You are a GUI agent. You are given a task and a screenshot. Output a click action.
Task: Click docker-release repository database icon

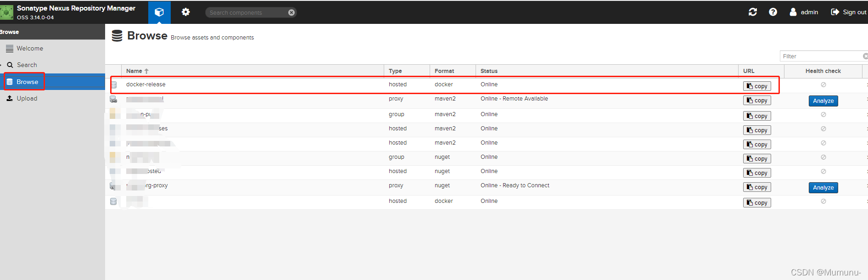114,85
